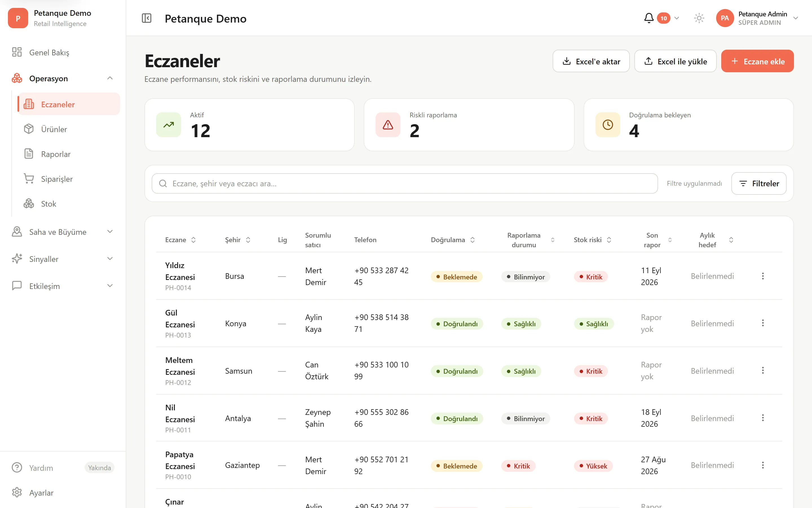Viewport: 812px width, 508px height.
Task: Sort by Raporlama durumu column
Action: coord(531,240)
